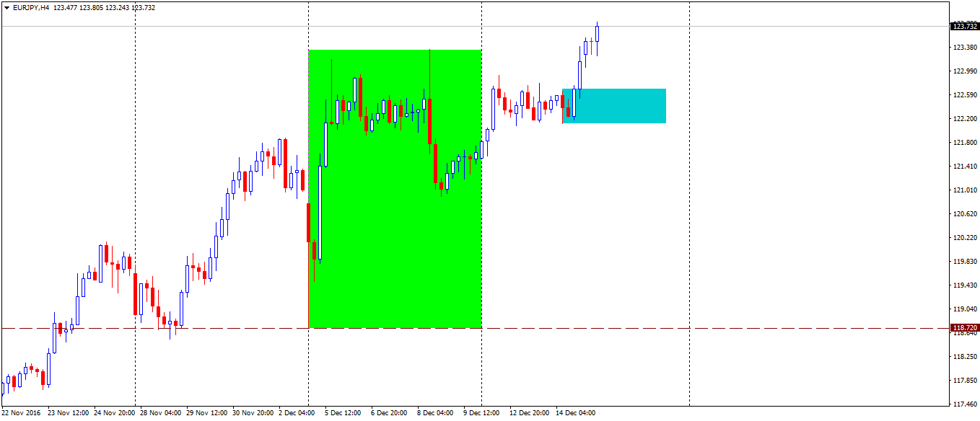Click the 12 Dec 20:00 time label
Image resolution: width=980 pixels, height=421 pixels.
pyautogui.click(x=530, y=413)
